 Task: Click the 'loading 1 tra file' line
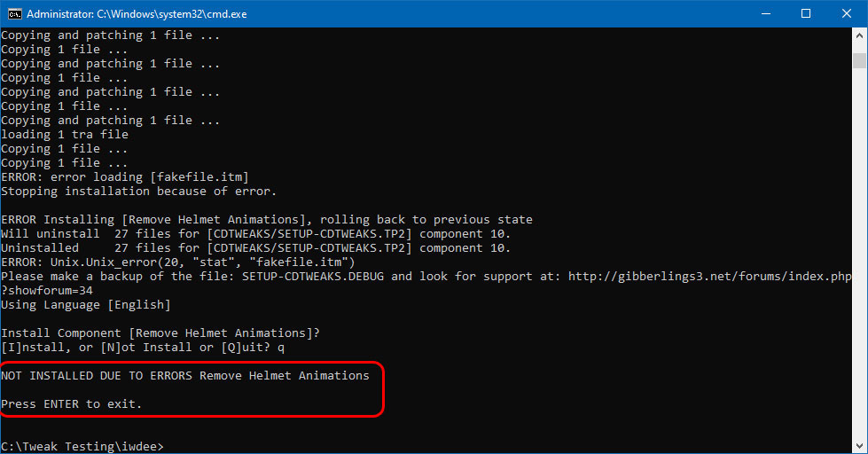[x=65, y=135]
